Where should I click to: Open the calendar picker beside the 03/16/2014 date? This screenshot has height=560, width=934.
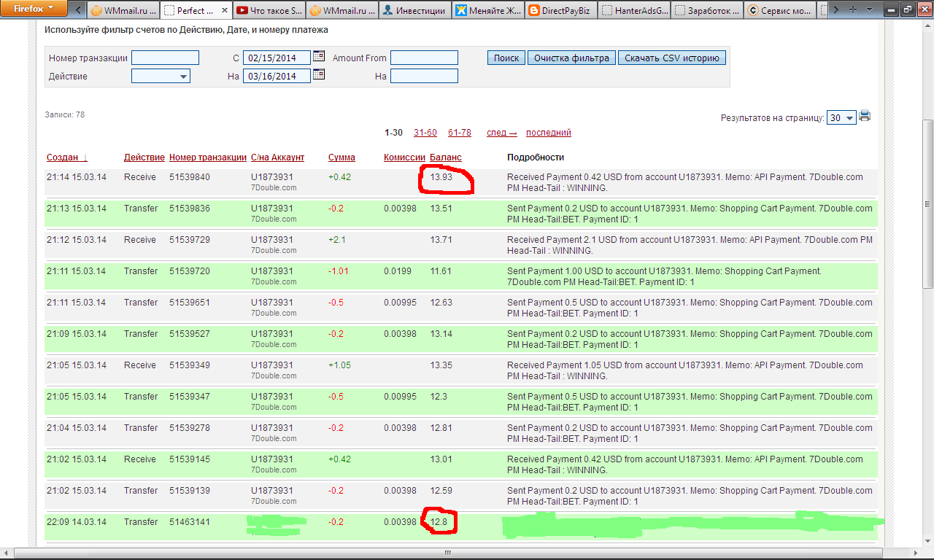(319, 74)
